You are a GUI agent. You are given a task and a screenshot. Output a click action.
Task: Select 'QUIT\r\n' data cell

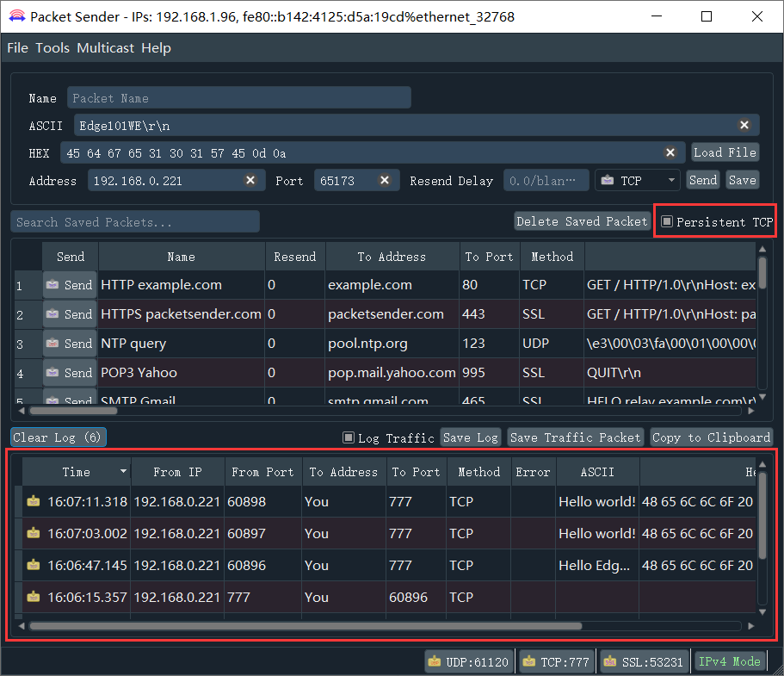670,373
